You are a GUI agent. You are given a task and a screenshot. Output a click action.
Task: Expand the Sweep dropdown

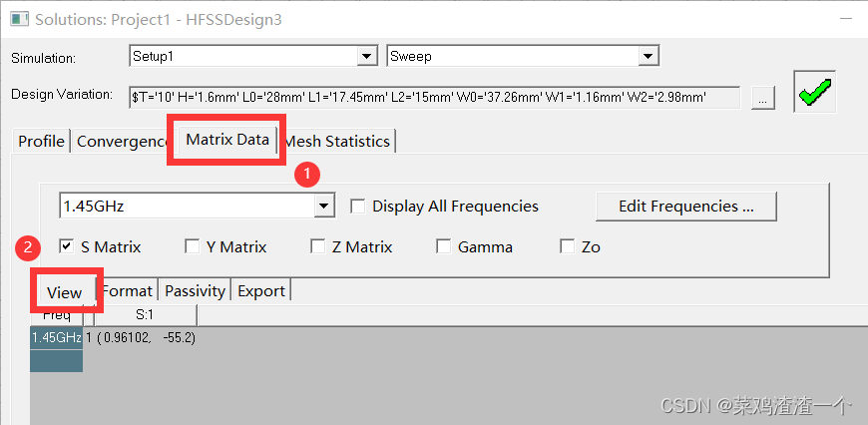(647, 56)
